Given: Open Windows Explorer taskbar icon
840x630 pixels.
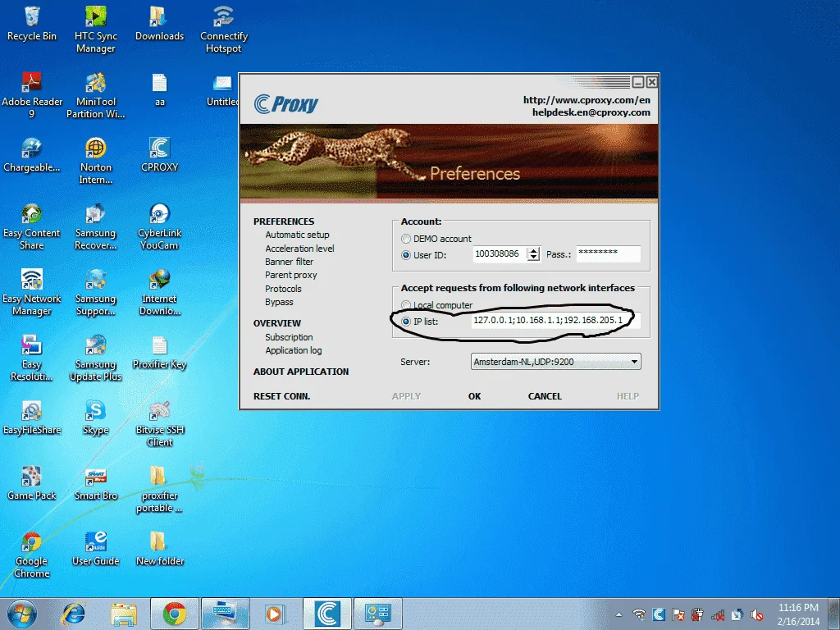Looking at the screenshot, I should pyautogui.click(x=124, y=614).
